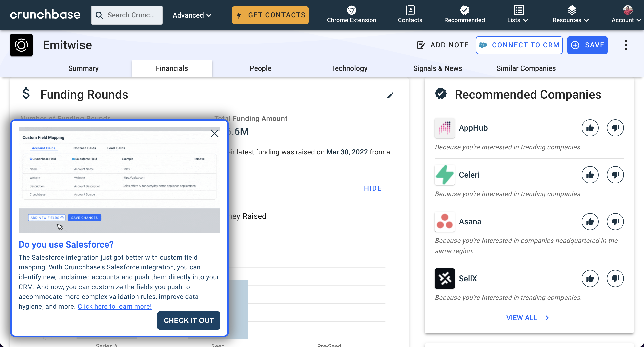
Task: Thumbs up the Celeri recommendation
Action: tap(590, 175)
